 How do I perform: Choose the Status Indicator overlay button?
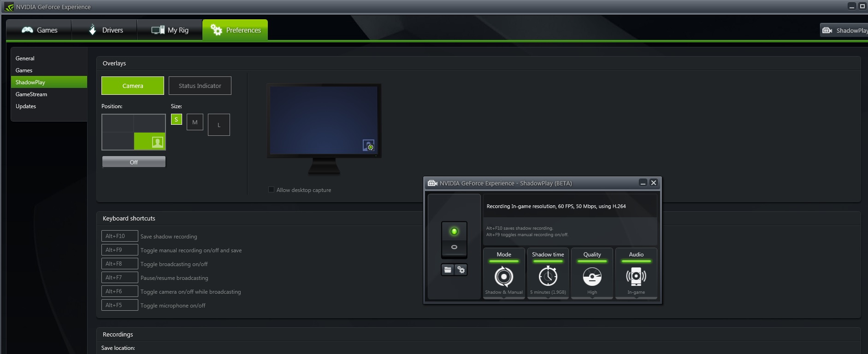200,86
